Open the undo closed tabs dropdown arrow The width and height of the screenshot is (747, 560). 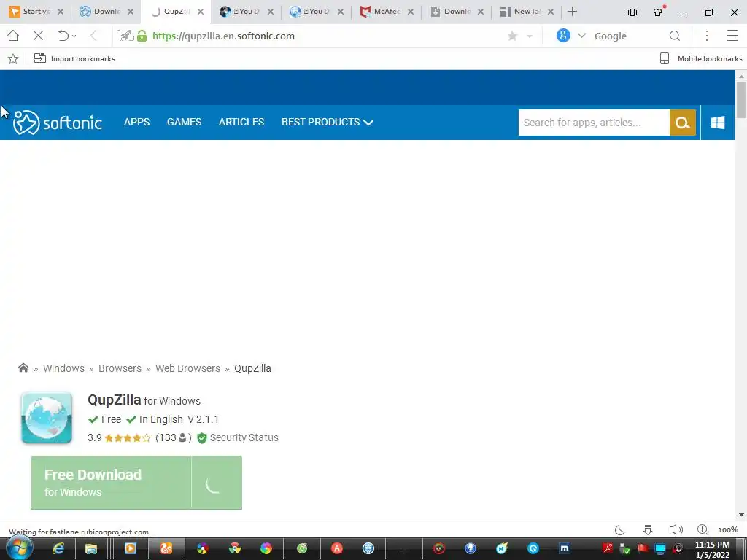[x=74, y=36]
